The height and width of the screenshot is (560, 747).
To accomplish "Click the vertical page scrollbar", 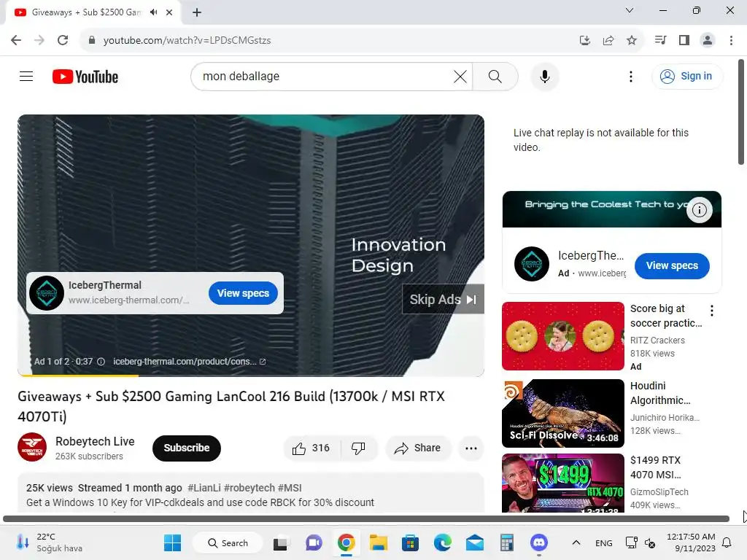I will (x=741, y=112).
